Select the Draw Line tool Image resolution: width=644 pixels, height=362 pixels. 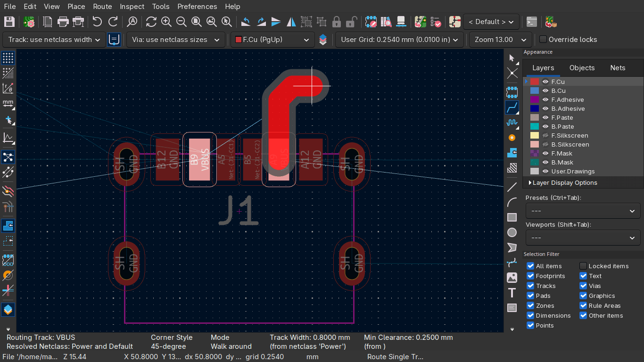512,187
